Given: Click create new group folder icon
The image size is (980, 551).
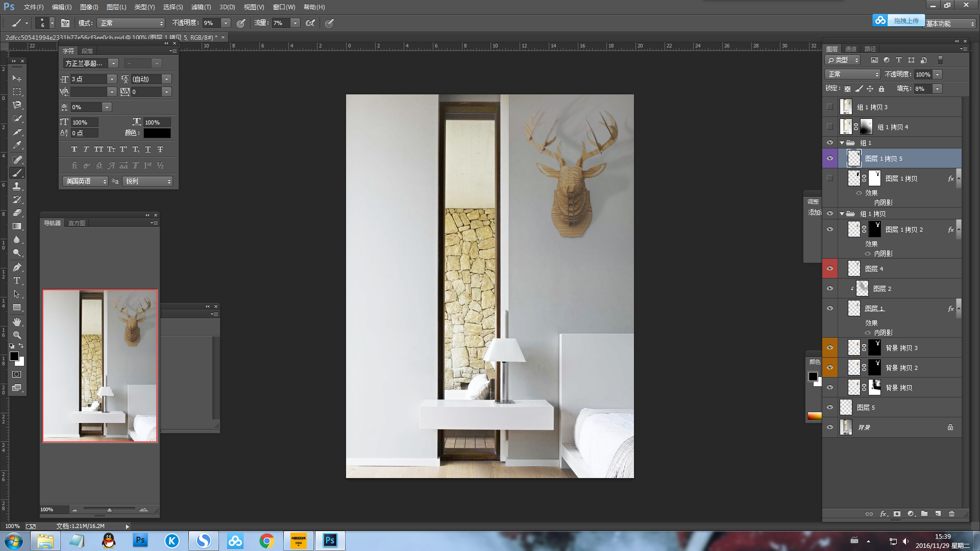Looking at the screenshot, I should coord(924,514).
